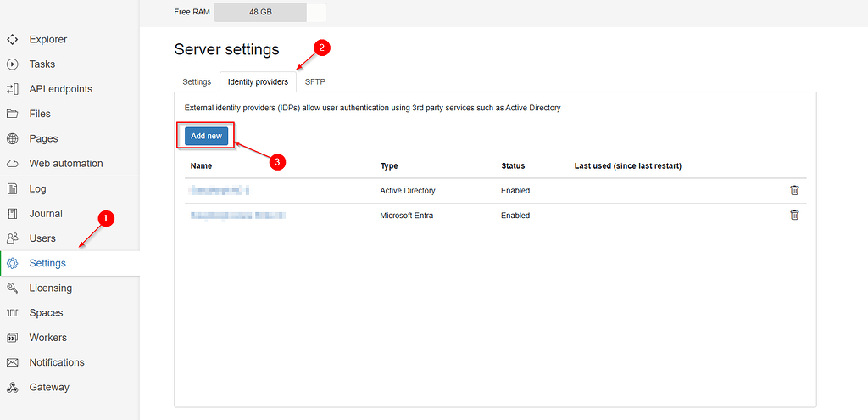
Task: Click the Server settings heading
Action: click(227, 49)
